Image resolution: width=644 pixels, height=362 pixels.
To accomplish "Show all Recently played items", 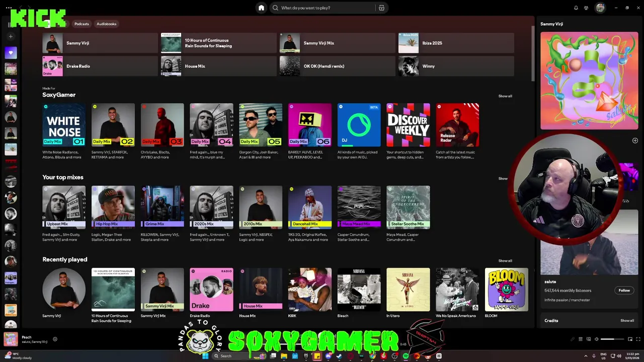I will click(505, 260).
